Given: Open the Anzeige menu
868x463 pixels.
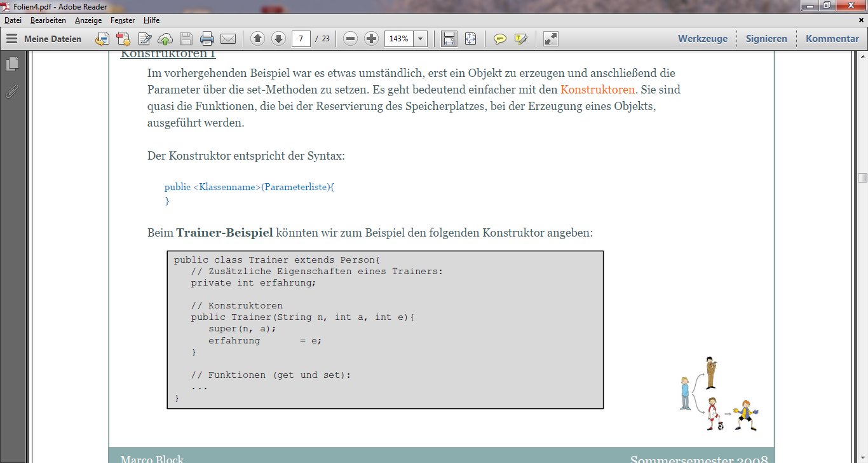Looking at the screenshot, I should tap(88, 20).
